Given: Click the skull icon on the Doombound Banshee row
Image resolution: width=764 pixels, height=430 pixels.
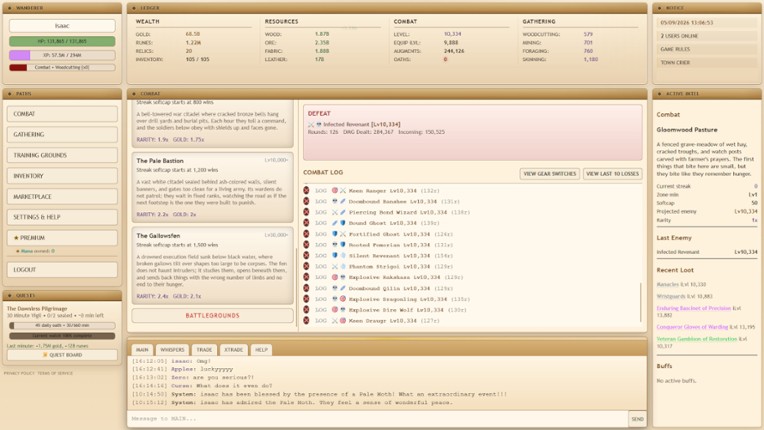Looking at the screenshot, I should 335,201.
